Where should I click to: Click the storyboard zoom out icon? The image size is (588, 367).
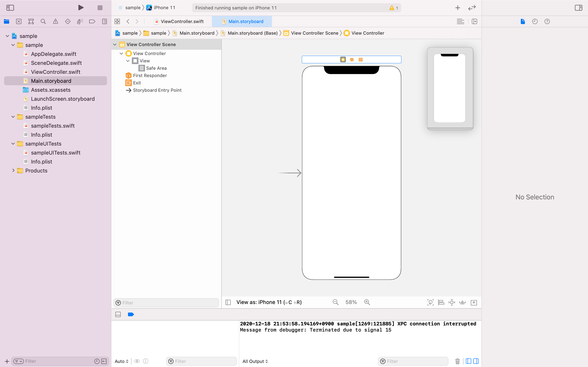[x=336, y=302]
